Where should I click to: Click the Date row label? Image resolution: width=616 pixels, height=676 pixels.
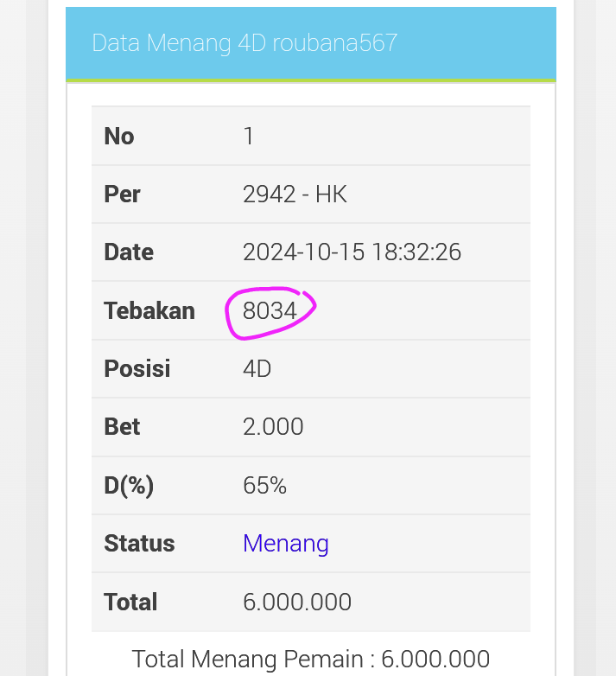click(x=129, y=252)
